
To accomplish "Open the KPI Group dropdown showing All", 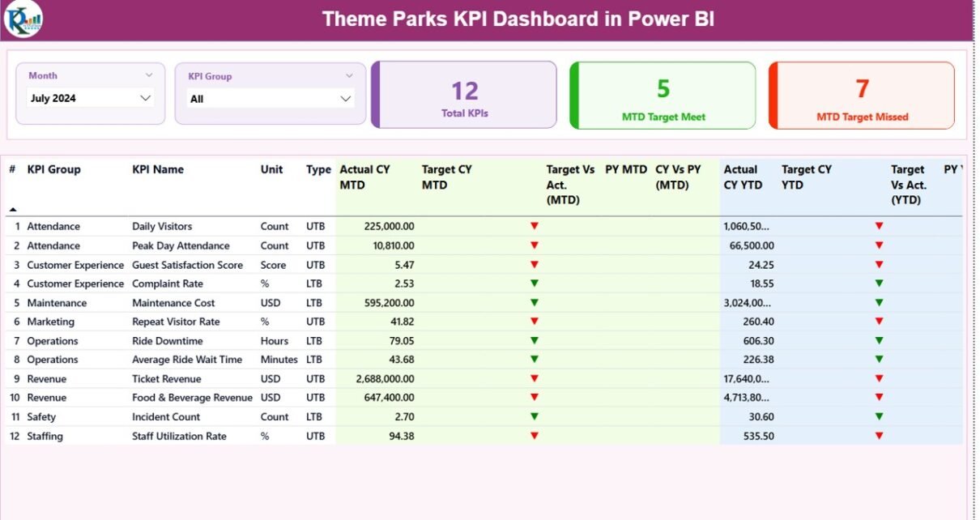I will (x=271, y=99).
